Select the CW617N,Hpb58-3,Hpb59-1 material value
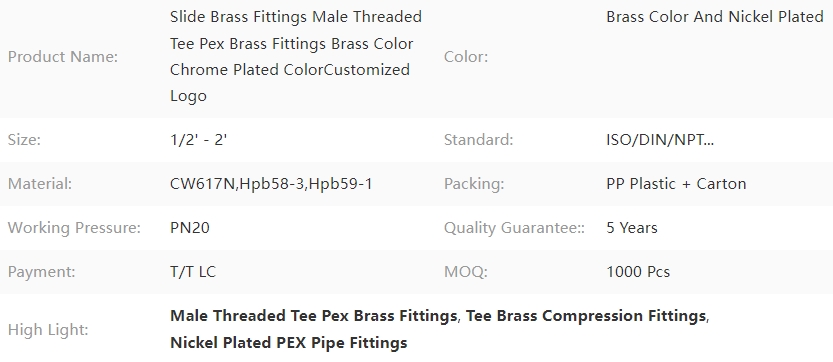This screenshot has width=833, height=362. click(271, 184)
